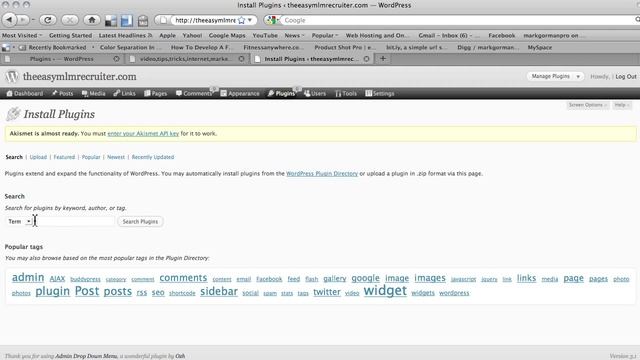Open the Facebook bookmark

(502, 36)
